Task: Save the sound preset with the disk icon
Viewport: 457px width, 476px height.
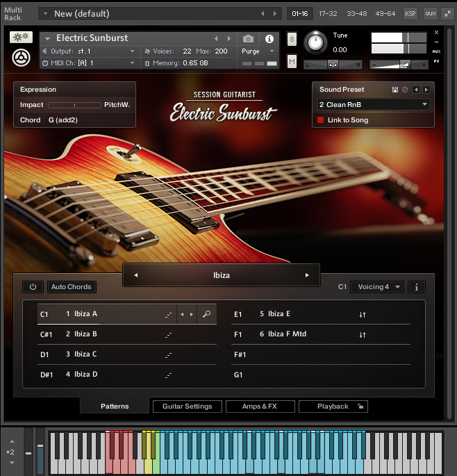Action: 394,90
